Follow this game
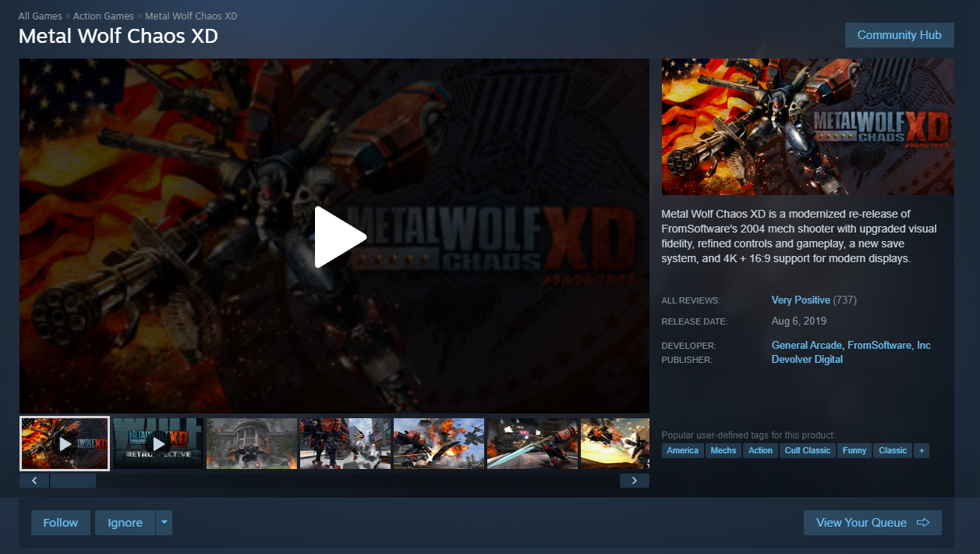 (61, 523)
